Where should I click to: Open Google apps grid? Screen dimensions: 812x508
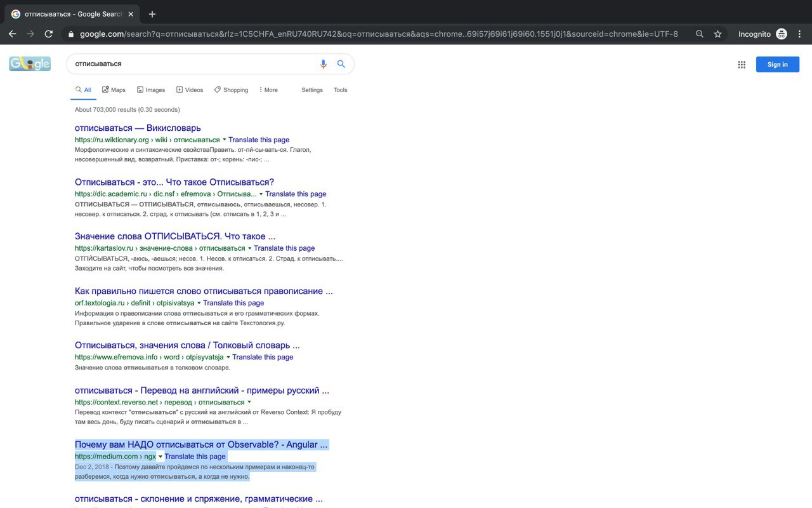tap(742, 64)
